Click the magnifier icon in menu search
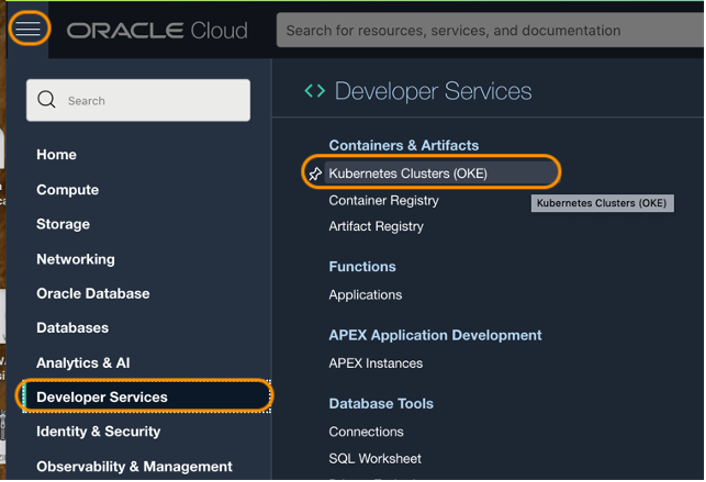Screen dimensions: 706x482 pyautogui.click(x=47, y=100)
